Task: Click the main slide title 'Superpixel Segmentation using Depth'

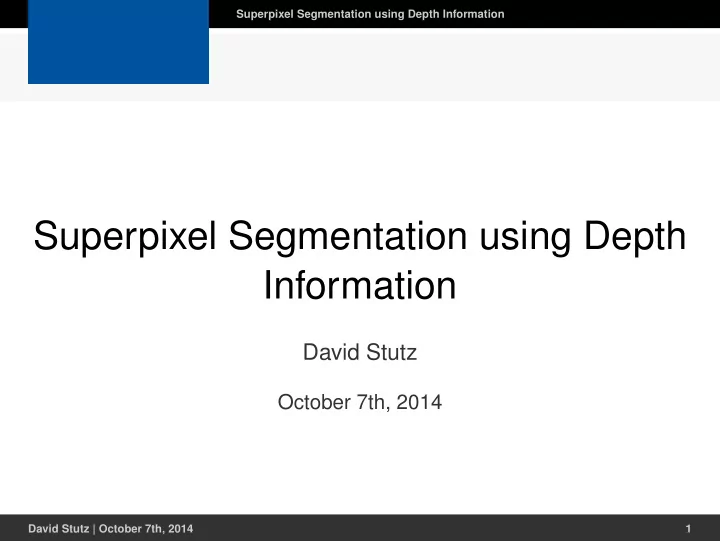Action: tap(360, 236)
